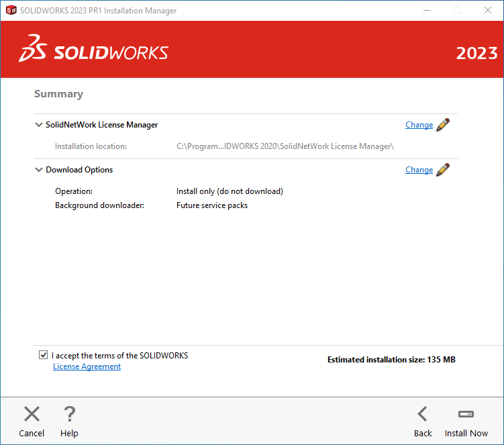Go back using the Back arrow icon
The height and width of the screenshot is (445, 504).
tap(422, 414)
